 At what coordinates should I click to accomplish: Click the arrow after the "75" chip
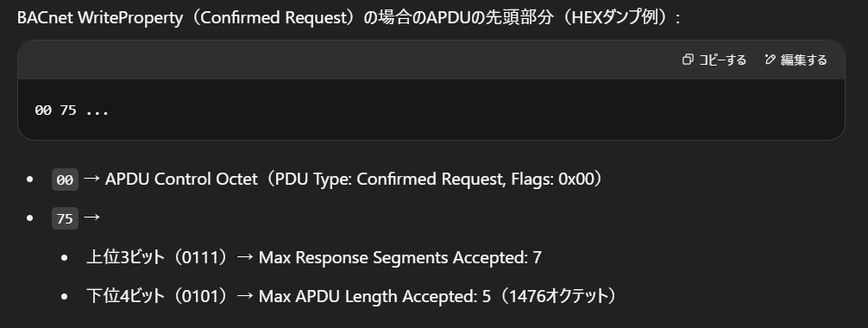point(92,218)
